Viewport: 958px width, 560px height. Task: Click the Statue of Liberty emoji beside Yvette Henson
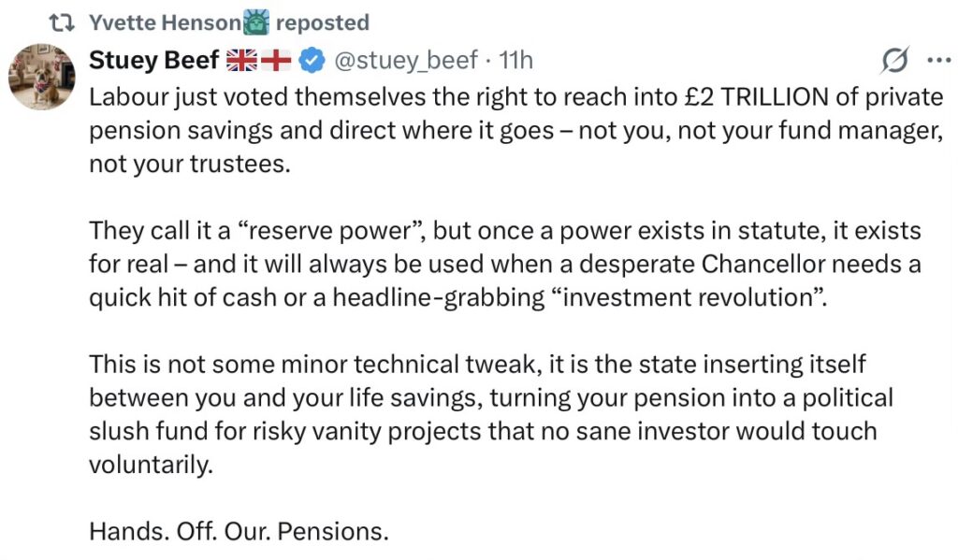point(256,22)
